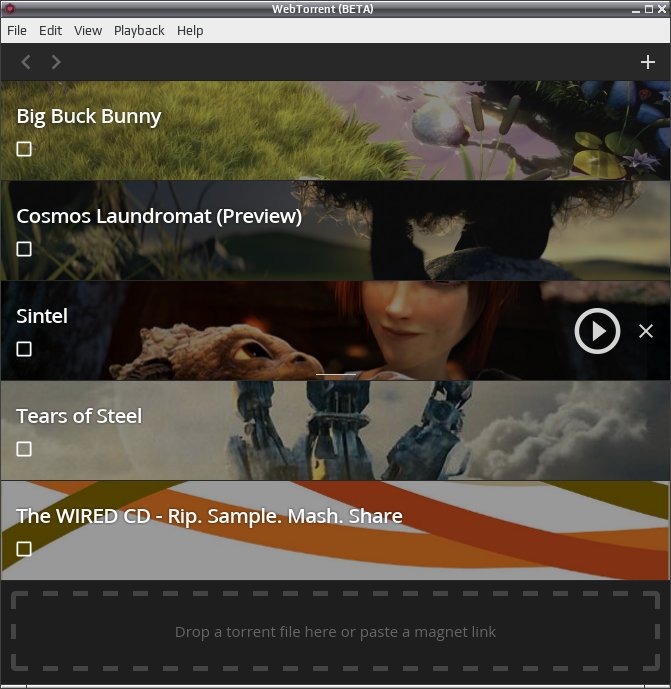The height and width of the screenshot is (689, 671).
Task: Open the Help menu
Action: (190, 31)
